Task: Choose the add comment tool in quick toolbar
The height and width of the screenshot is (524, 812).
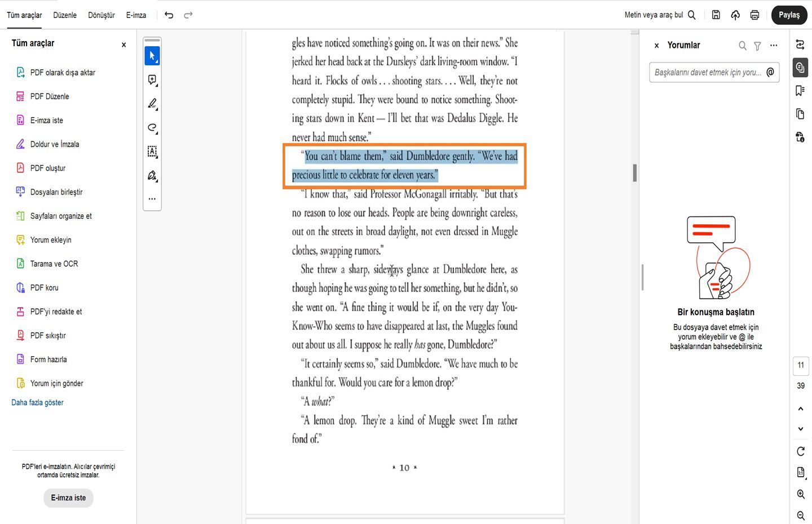Action: pyautogui.click(x=152, y=80)
